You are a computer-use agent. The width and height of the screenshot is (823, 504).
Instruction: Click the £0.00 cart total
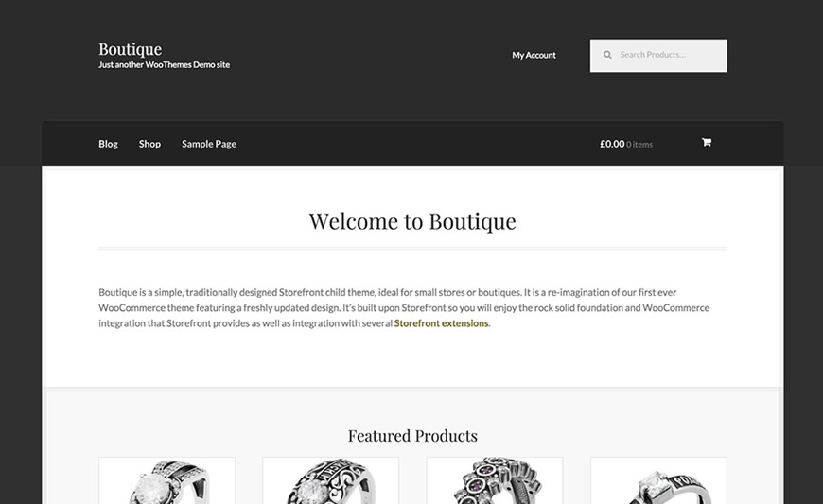point(612,144)
